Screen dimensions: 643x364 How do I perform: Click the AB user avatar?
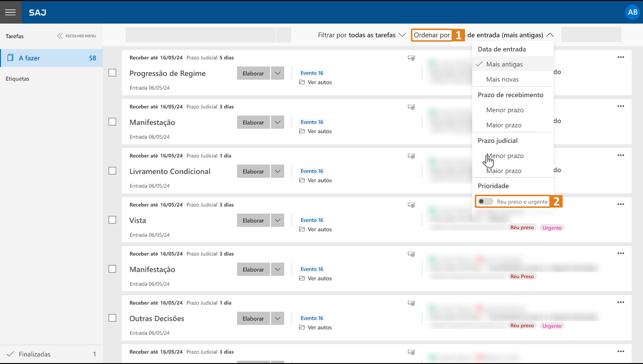632,12
